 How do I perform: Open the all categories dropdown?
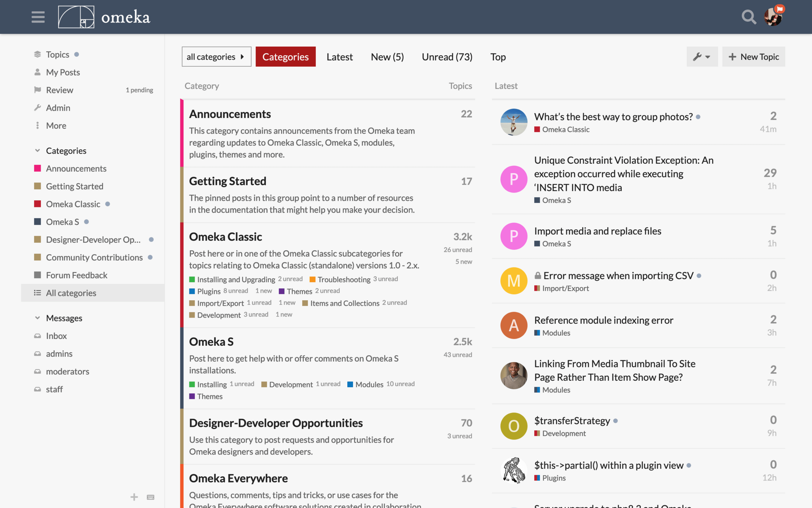[x=216, y=57]
